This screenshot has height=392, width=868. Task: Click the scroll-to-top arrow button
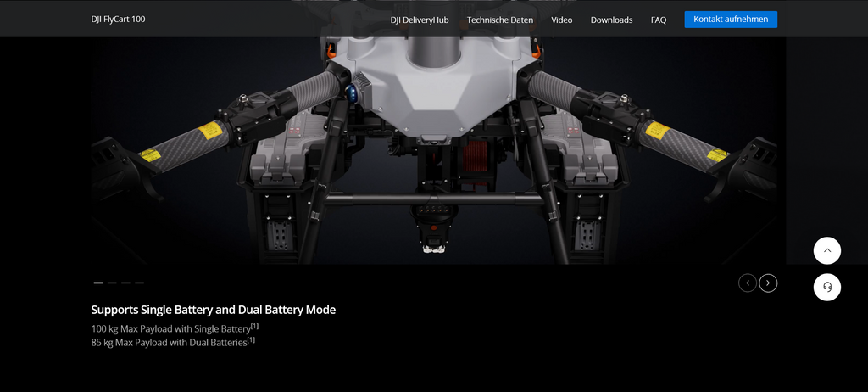click(x=826, y=250)
